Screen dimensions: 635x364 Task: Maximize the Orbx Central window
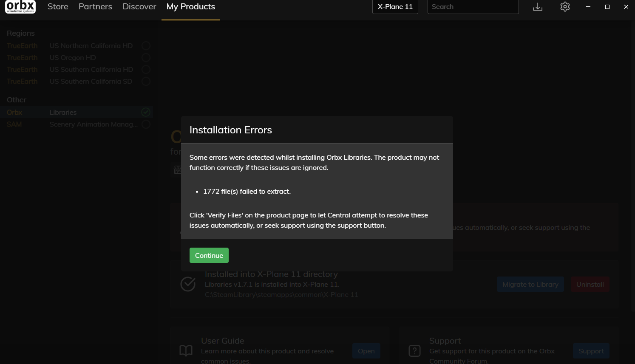click(x=607, y=7)
